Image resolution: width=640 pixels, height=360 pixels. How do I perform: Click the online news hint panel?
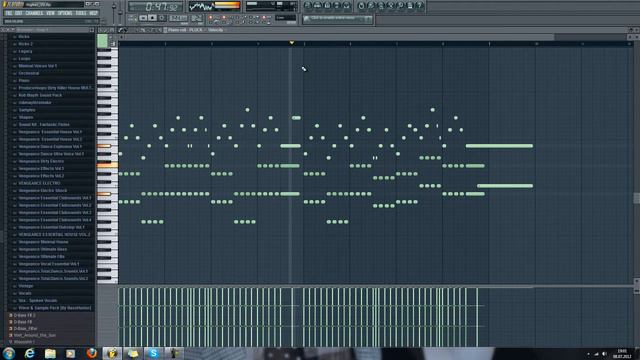pos(337,19)
